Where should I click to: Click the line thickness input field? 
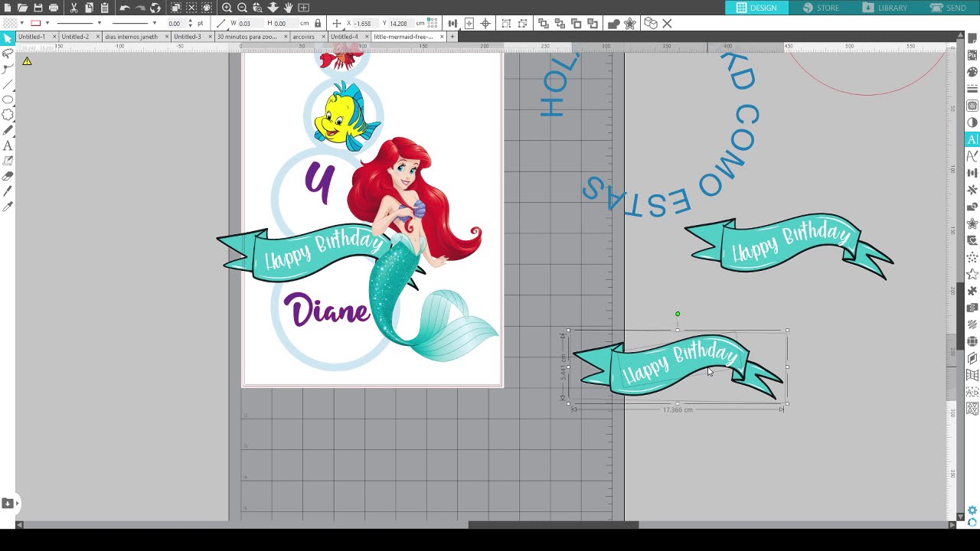point(176,24)
